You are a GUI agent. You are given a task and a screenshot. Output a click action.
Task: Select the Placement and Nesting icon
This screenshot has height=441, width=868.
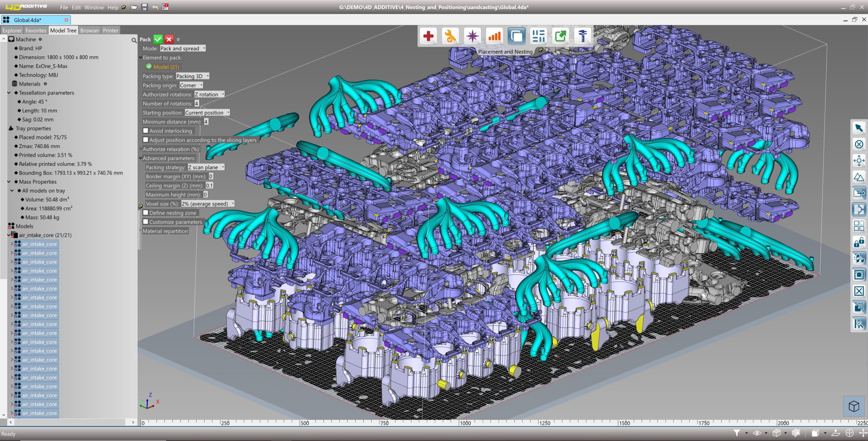516,36
